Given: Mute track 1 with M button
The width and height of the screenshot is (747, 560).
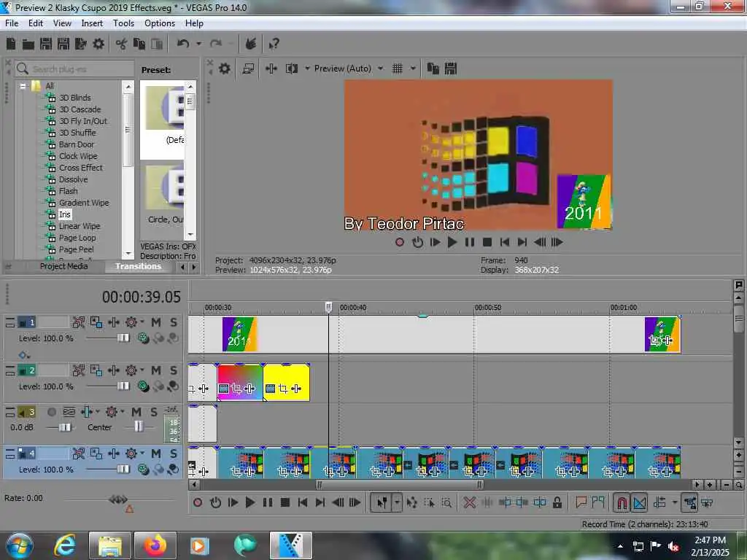Looking at the screenshot, I should tap(156, 322).
